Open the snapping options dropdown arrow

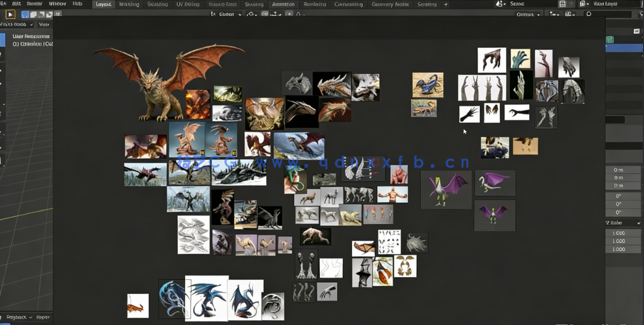pos(257,14)
